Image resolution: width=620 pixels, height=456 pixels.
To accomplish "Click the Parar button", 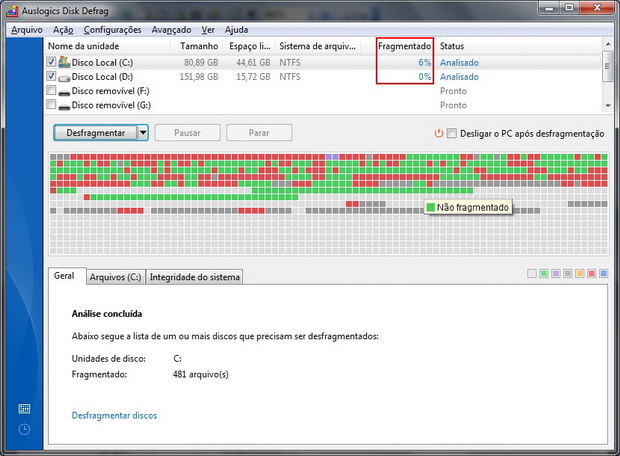I will pos(259,133).
